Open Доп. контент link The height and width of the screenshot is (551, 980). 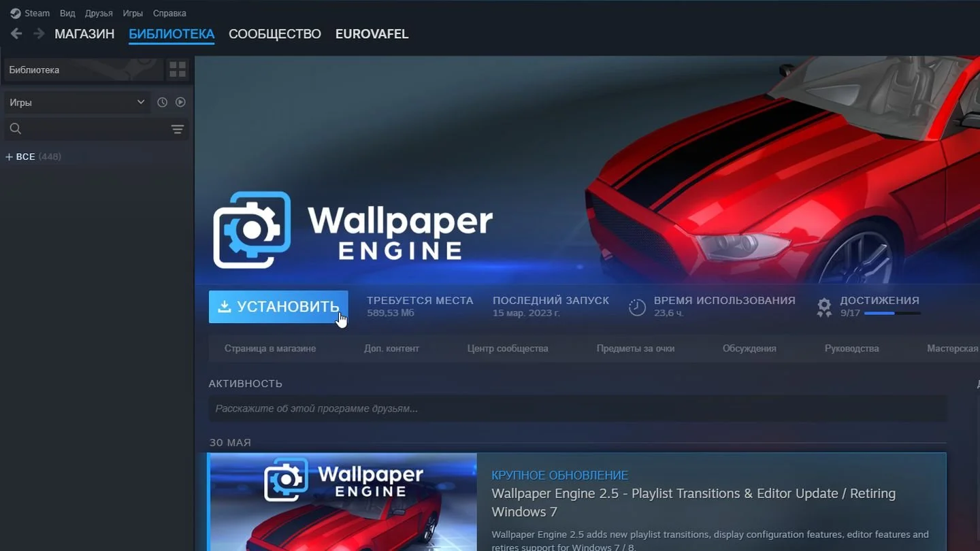click(391, 348)
